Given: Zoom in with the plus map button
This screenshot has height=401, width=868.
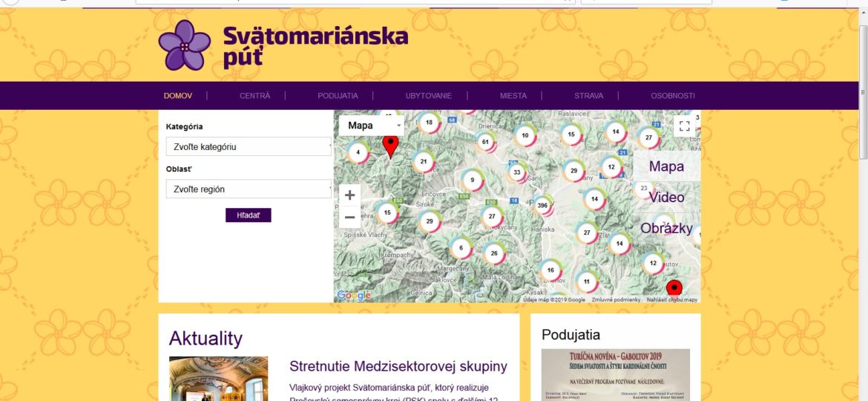Looking at the screenshot, I should click(350, 195).
